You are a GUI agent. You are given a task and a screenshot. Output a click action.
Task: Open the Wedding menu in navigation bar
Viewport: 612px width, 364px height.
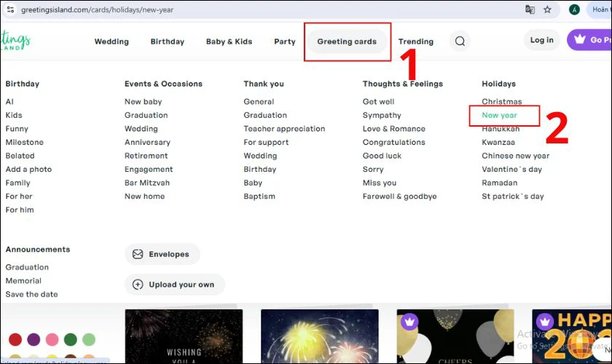(x=111, y=41)
